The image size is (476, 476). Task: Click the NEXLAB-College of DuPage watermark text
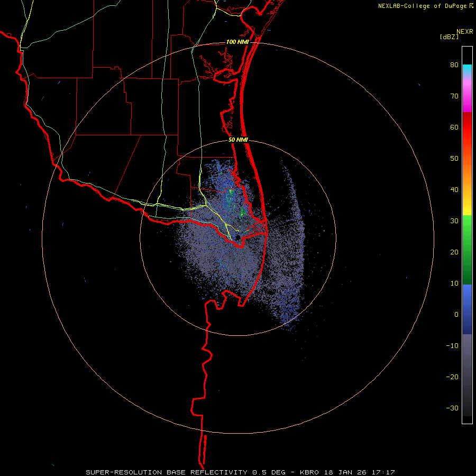point(423,6)
